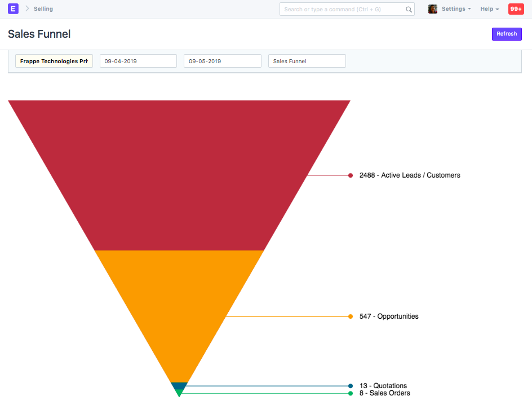Open the Sales Funnel chart type selector
The height and width of the screenshot is (409, 532).
click(307, 61)
